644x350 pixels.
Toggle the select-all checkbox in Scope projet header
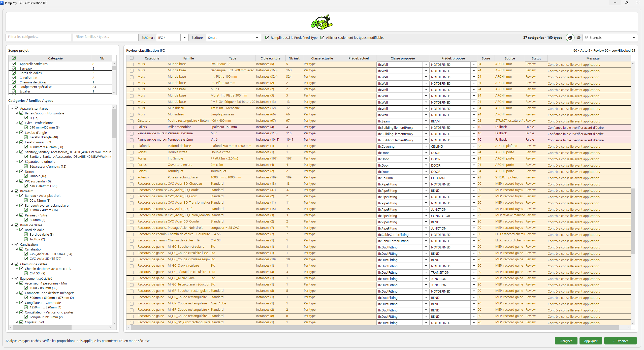[14, 58]
